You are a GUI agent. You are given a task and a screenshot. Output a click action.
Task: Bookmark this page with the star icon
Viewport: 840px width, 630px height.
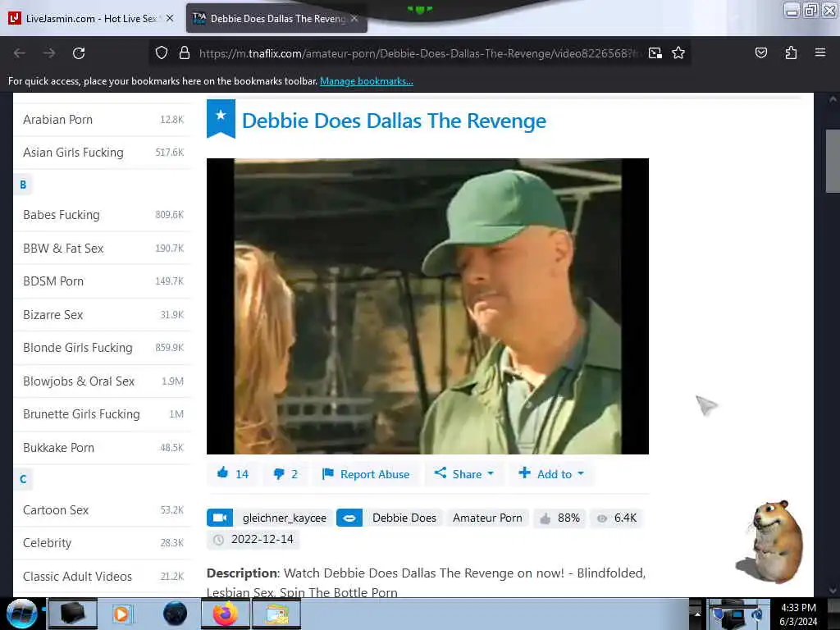pyautogui.click(x=678, y=53)
